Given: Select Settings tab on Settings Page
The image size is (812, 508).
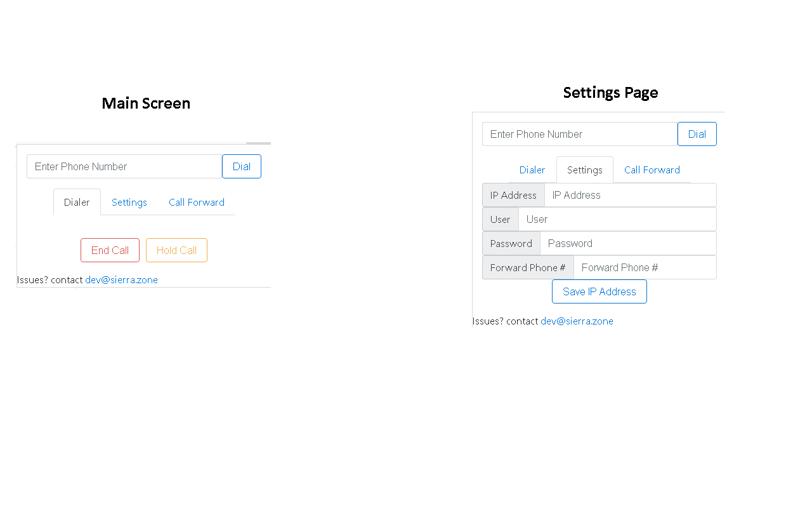Looking at the screenshot, I should [585, 170].
